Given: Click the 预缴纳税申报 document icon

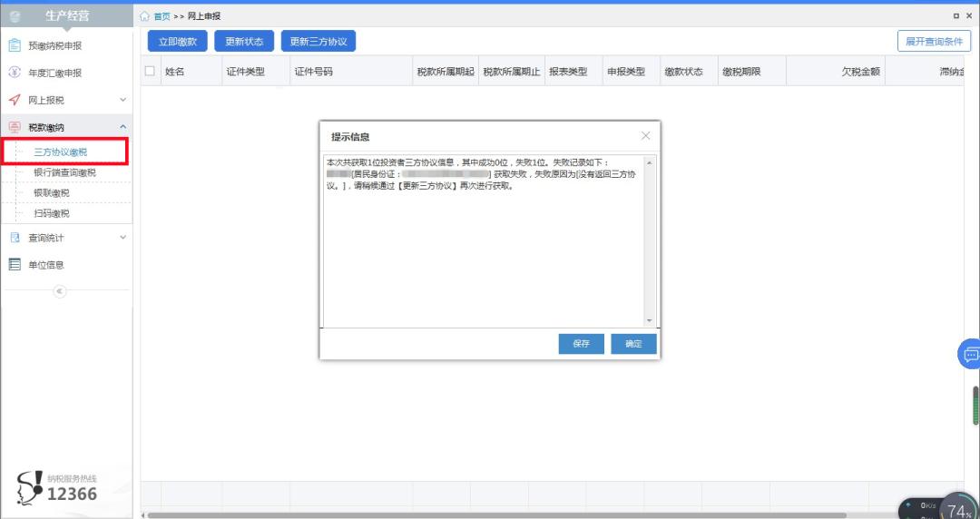Looking at the screenshot, I should [15, 45].
